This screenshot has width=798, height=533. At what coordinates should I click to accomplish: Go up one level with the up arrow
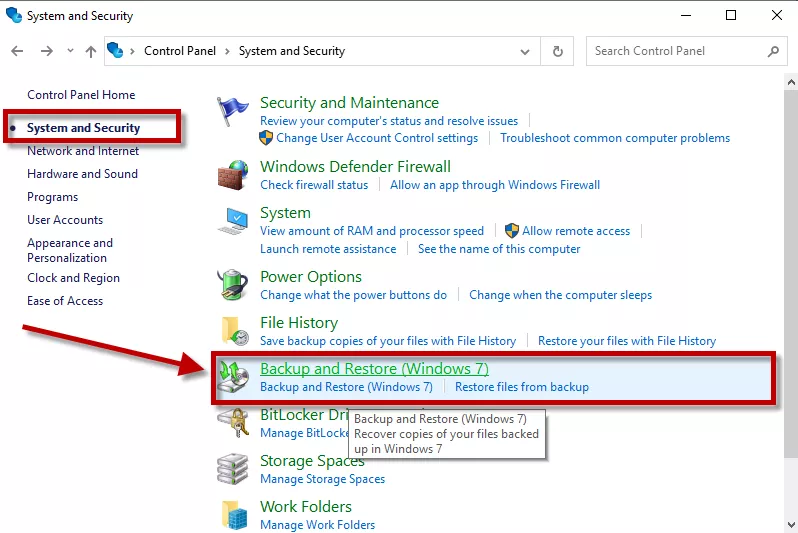[x=91, y=51]
